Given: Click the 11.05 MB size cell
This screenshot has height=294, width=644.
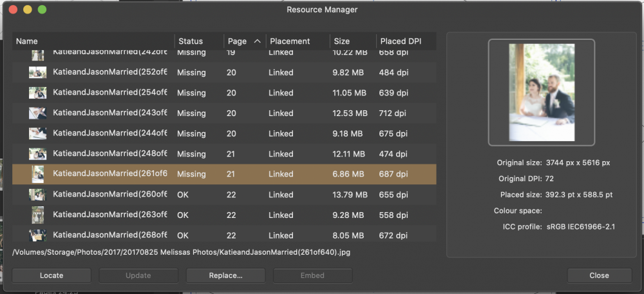Looking at the screenshot, I should coord(349,93).
